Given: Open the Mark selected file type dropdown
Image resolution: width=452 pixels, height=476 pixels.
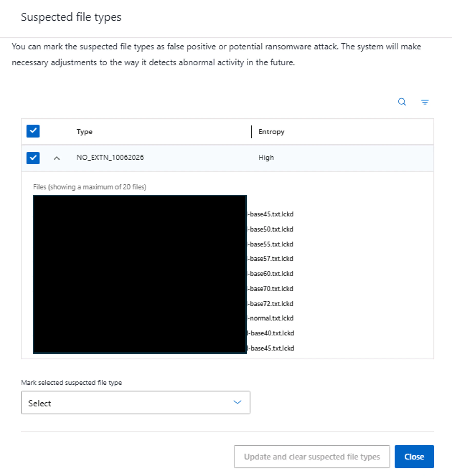Looking at the screenshot, I should click(135, 402).
